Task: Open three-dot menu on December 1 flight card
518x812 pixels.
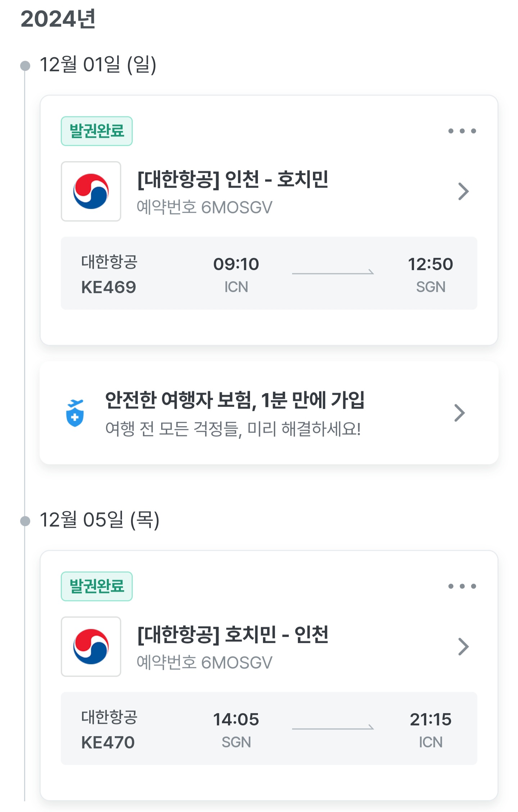Action: pos(462,131)
